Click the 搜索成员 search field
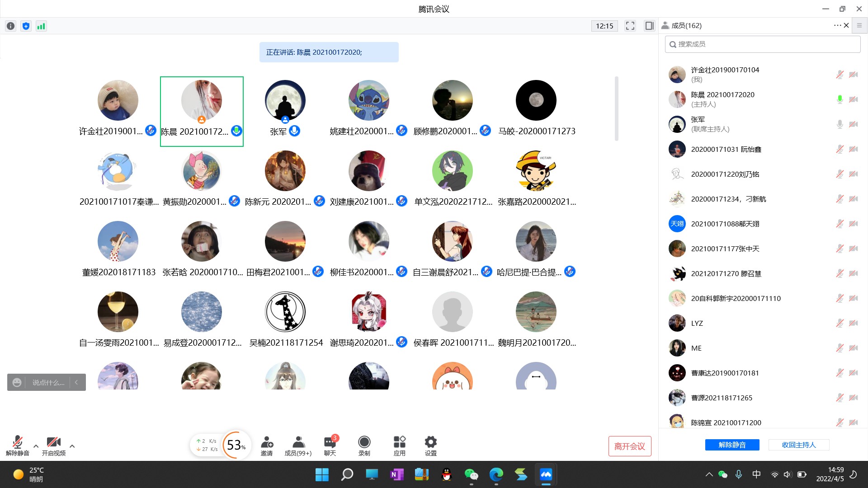The image size is (868, 488). point(763,44)
